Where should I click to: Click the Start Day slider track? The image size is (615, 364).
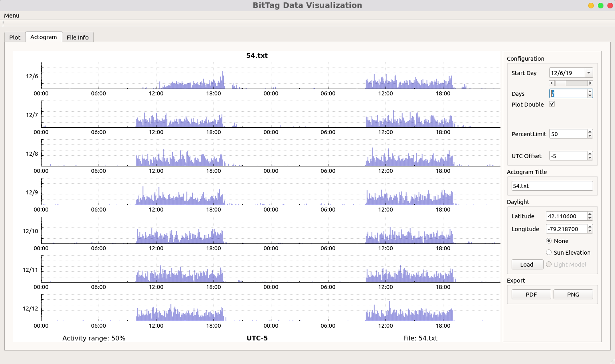(x=571, y=83)
